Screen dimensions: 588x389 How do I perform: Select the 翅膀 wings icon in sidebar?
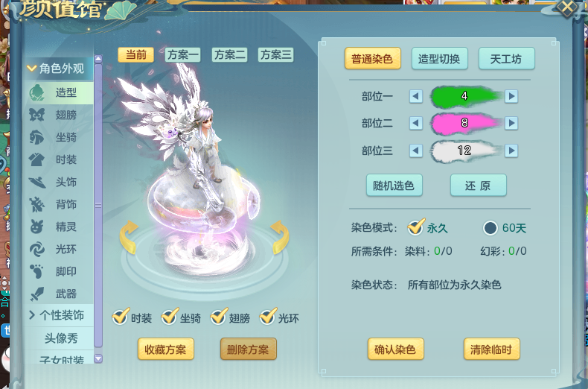pos(36,115)
